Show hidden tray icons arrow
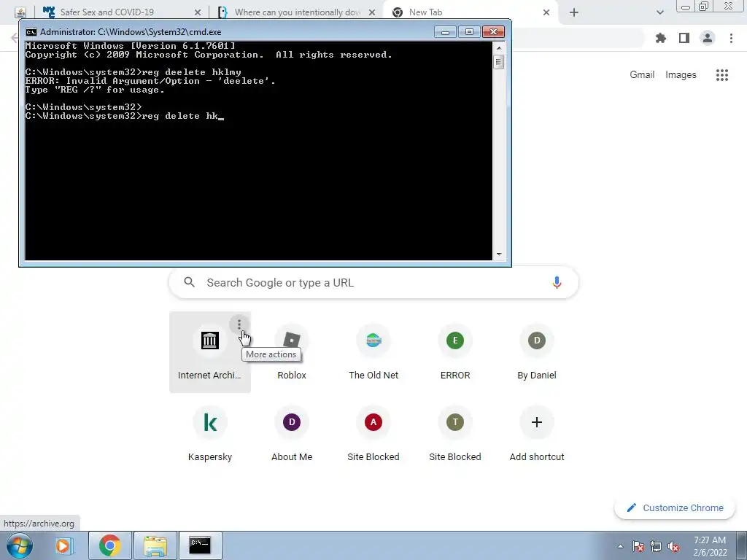Image resolution: width=747 pixels, height=560 pixels. [620, 546]
